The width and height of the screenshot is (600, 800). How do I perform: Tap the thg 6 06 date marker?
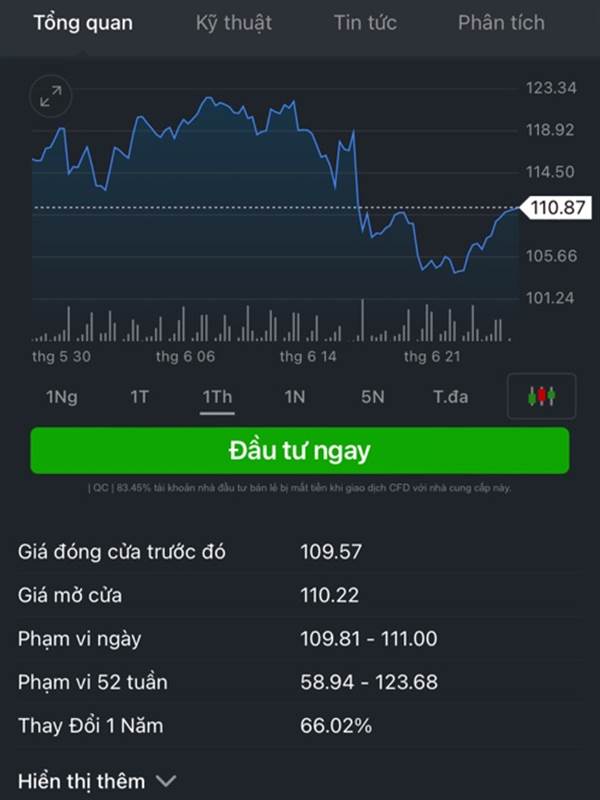click(x=185, y=356)
